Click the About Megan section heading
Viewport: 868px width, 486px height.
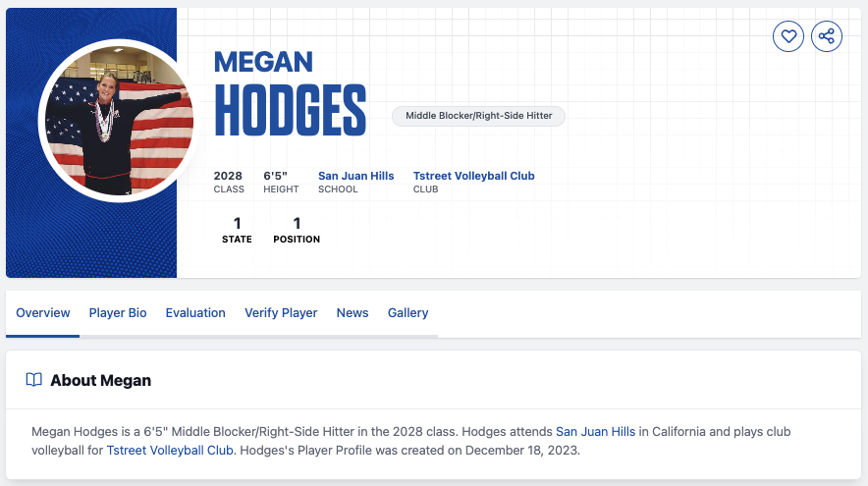point(100,380)
